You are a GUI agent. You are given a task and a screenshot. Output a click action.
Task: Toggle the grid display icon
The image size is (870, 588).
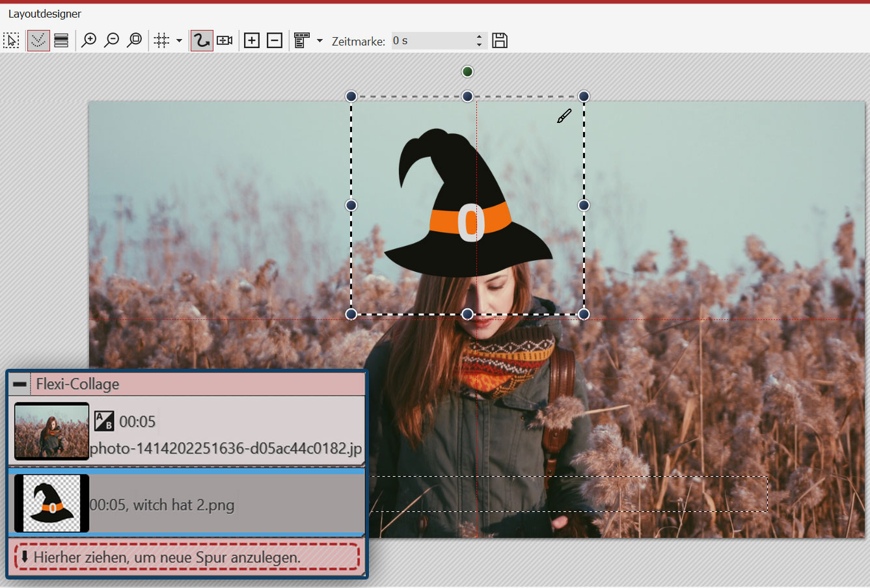[161, 41]
